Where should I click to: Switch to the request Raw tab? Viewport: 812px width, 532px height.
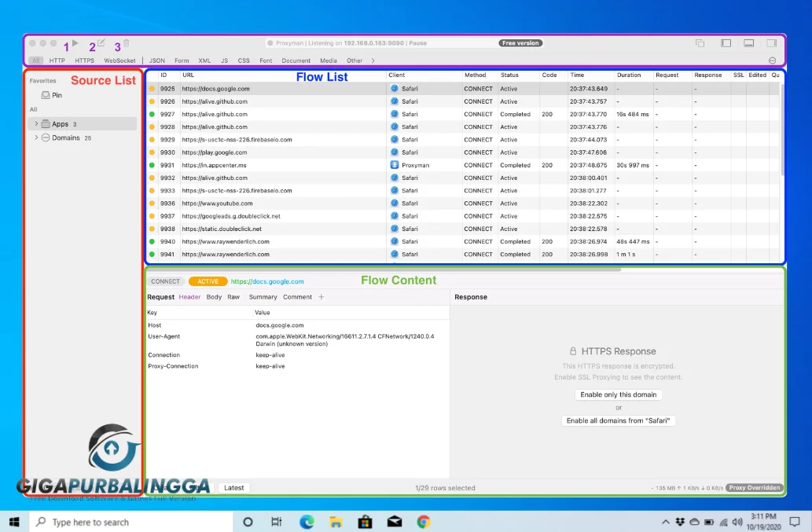coord(233,297)
